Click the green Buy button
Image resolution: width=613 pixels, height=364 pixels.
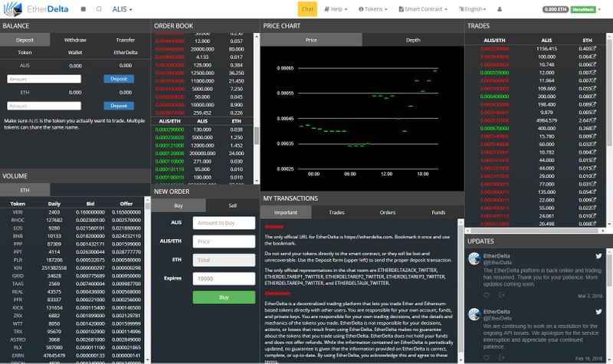[224, 297]
